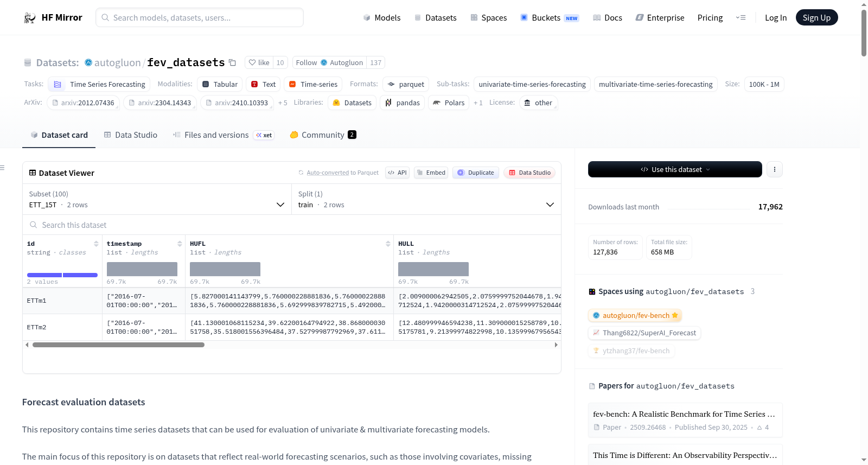The width and height of the screenshot is (868, 465).
Task: Expand the navigation overflow menu icon
Action: pos(741,18)
